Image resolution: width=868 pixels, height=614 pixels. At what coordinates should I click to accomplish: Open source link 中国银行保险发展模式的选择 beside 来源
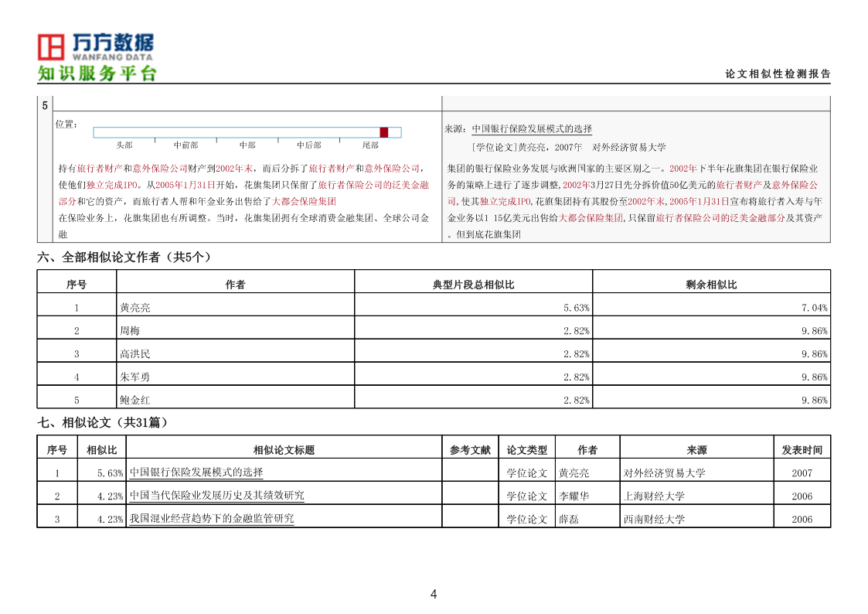click(532, 129)
